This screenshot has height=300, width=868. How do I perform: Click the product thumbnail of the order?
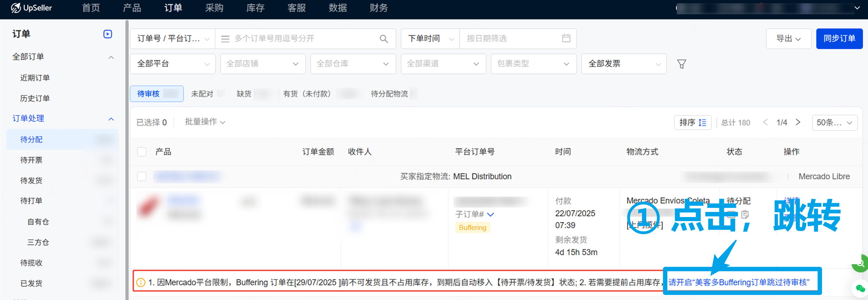[x=149, y=206]
